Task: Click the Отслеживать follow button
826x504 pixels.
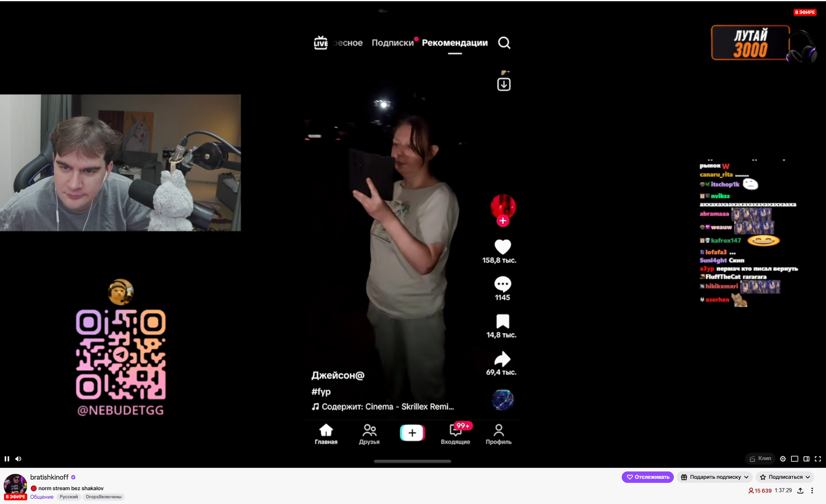Action: [647, 477]
